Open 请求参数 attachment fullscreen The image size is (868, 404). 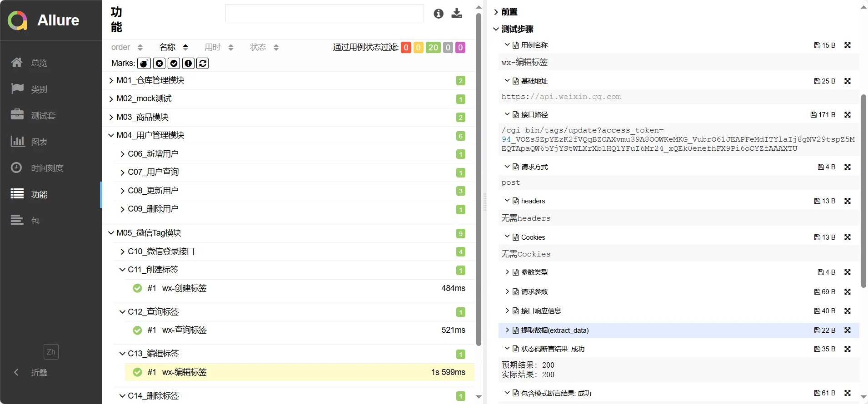click(x=848, y=292)
